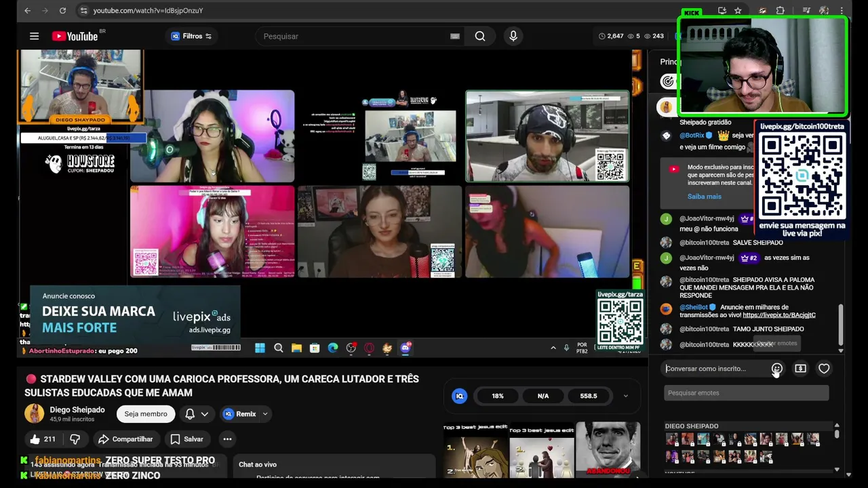Open taskbar search icon in streamed desktop

pyautogui.click(x=278, y=348)
